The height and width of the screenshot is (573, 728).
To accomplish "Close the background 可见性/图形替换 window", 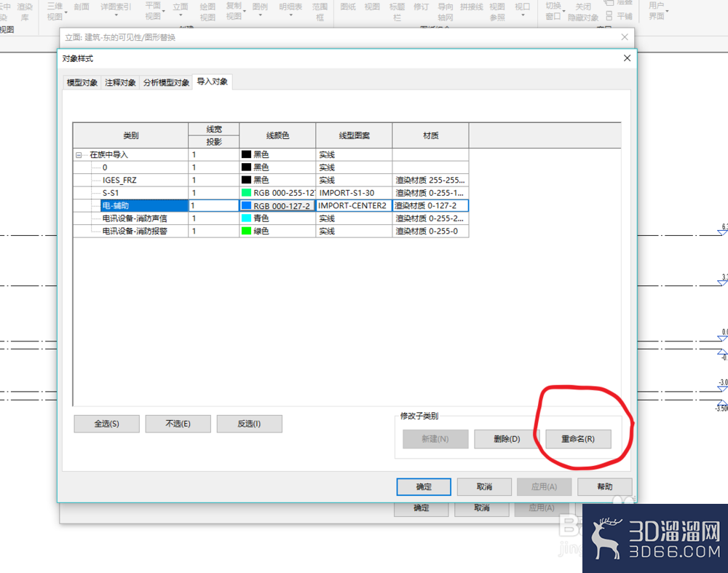I will pos(625,37).
